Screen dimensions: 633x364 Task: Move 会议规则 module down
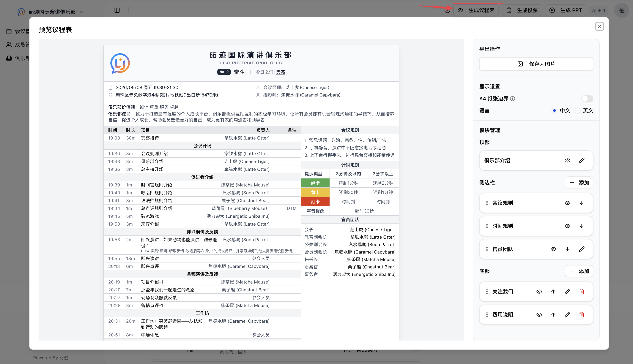pos(582,203)
